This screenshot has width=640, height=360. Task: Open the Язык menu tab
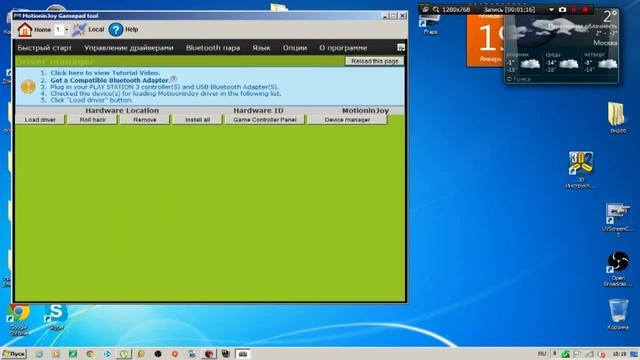[x=261, y=48]
